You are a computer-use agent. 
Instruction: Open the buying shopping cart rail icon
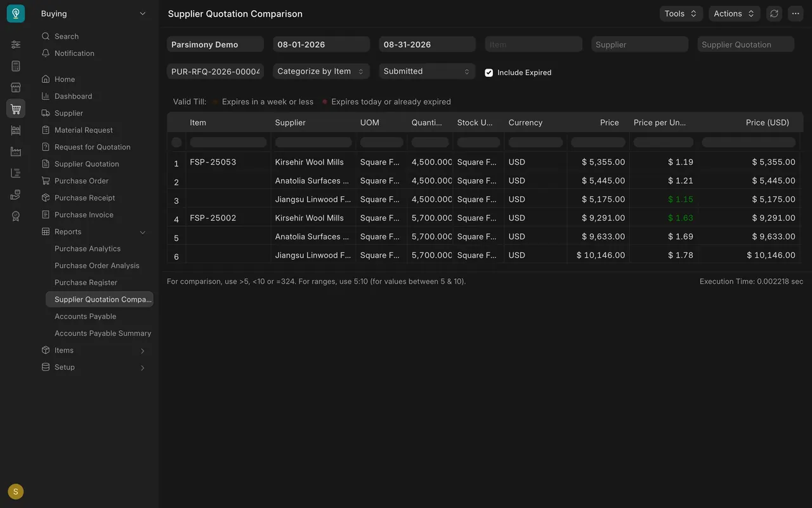coord(16,109)
